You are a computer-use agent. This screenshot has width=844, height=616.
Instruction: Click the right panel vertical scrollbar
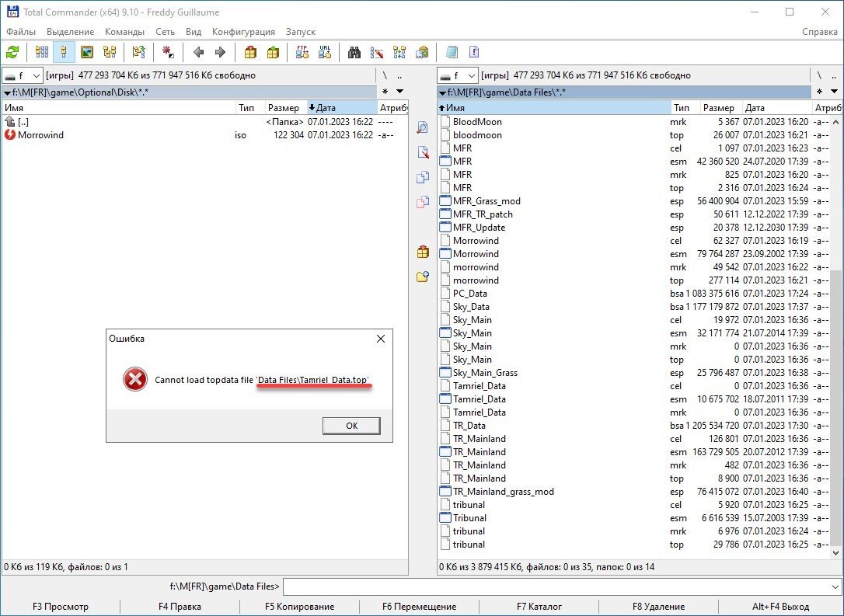click(835, 337)
